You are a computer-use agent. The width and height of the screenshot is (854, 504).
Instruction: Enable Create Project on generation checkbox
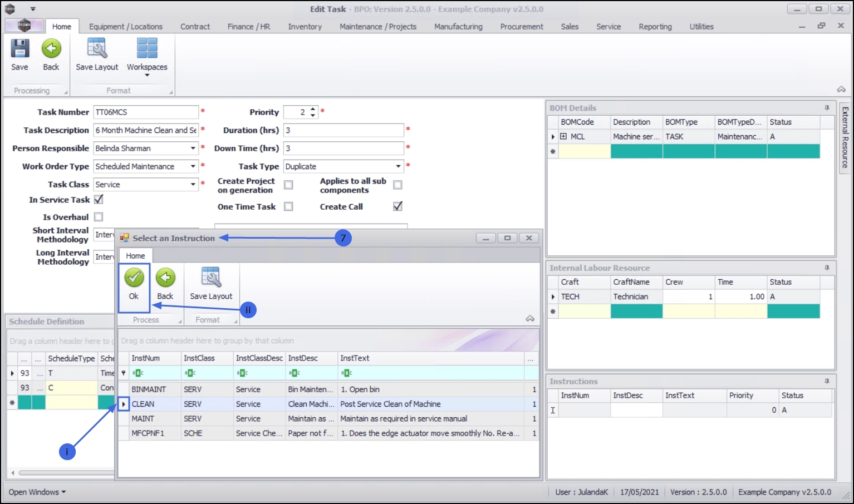tap(288, 185)
